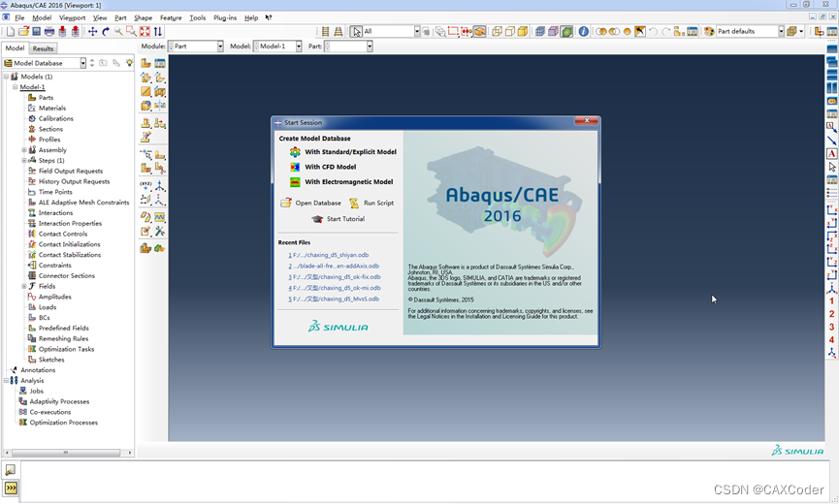
Task: Select Materials in the model tree
Action: [52, 109]
